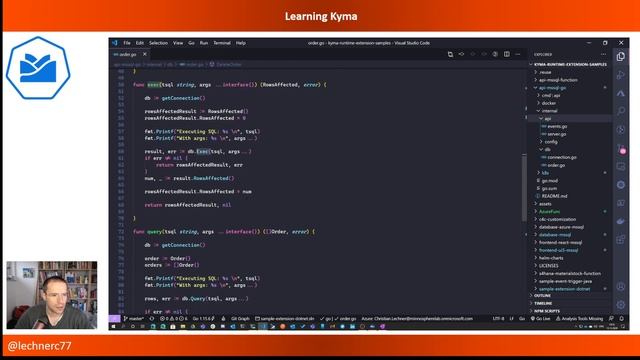This screenshot has width=640, height=360.
Task: Click the sync changes icon in the status bar
Action: (152, 319)
